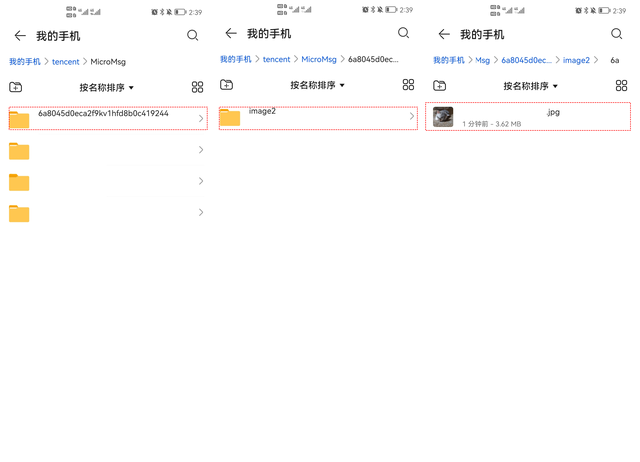The height and width of the screenshot is (462, 640).
Task: Click new folder icon in the left screen
Action: pos(15,88)
